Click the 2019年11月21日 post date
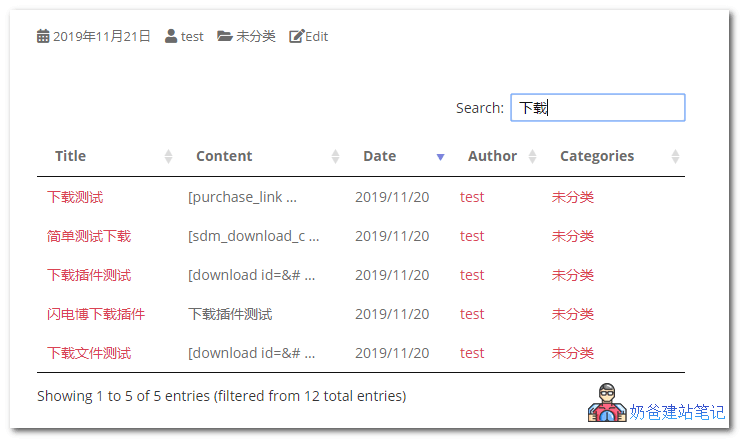The height and width of the screenshot is (439, 740). [101, 36]
